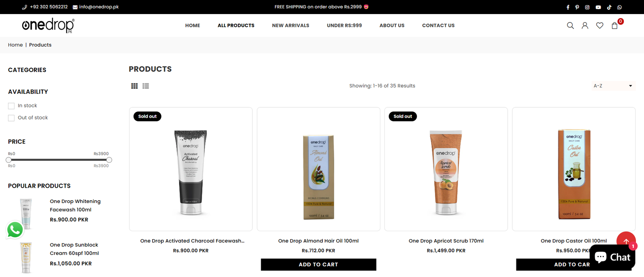
Task: Switch to list view layout
Action: click(x=146, y=86)
